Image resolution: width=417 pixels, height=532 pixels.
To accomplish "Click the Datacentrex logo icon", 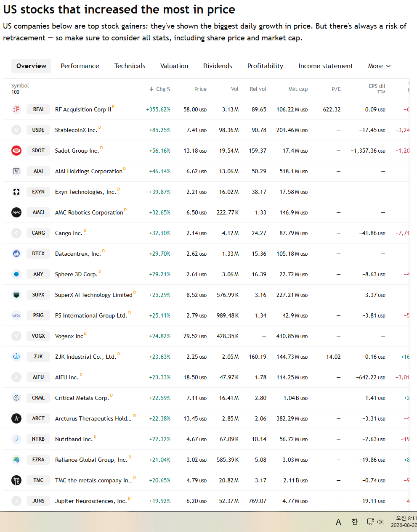I will [x=16, y=254].
